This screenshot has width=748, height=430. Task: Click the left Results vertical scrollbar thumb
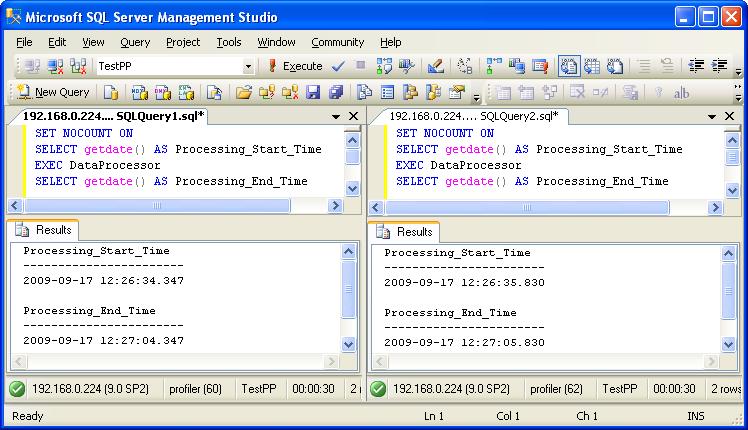tap(349, 289)
